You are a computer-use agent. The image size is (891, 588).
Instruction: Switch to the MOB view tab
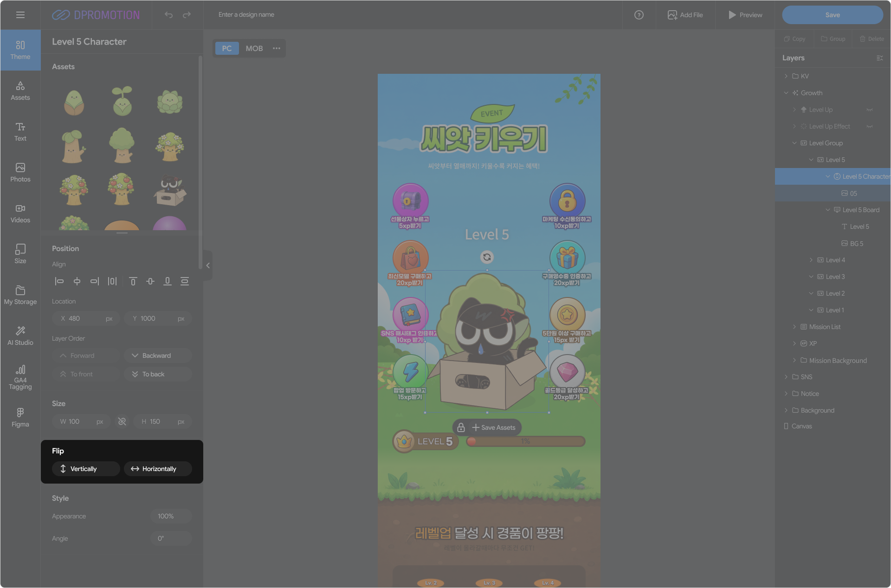click(254, 48)
